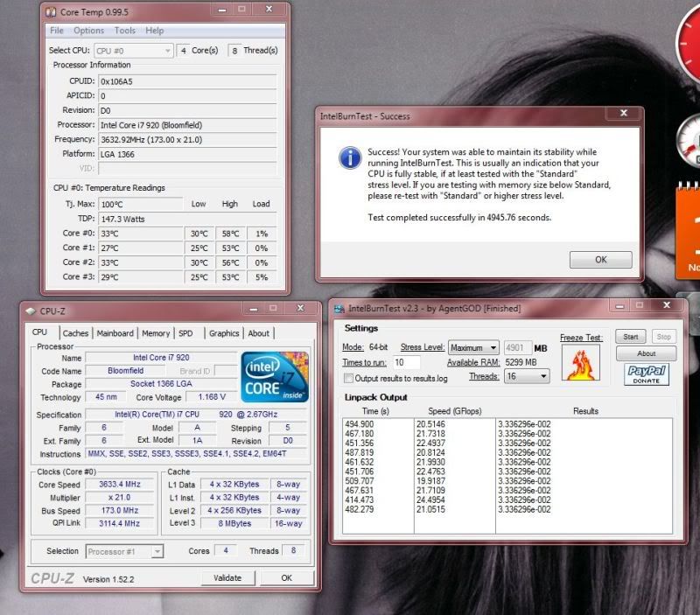This screenshot has width=700, height=615.
Task: Click the PayPal Donate image button
Action: coord(647,374)
